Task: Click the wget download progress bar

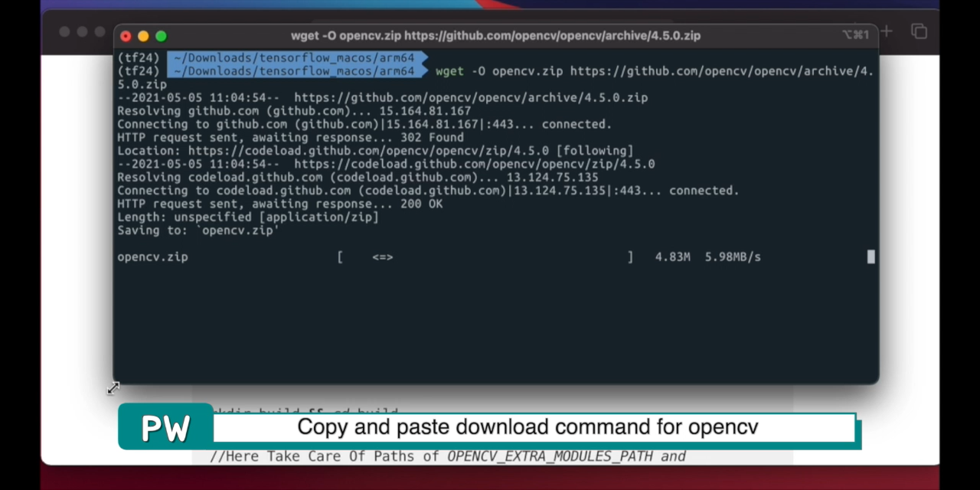Action: click(x=485, y=257)
